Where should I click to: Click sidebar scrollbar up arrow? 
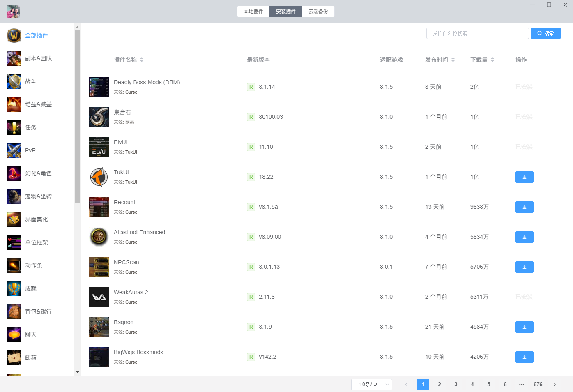click(77, 27)
